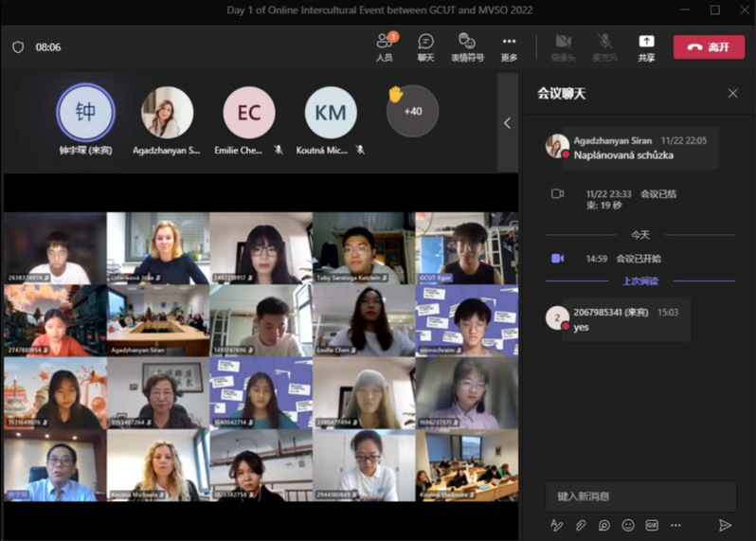The image size is (756, 541).
Task: Click the share screen (共享) icon
Action: pos(646,46)
